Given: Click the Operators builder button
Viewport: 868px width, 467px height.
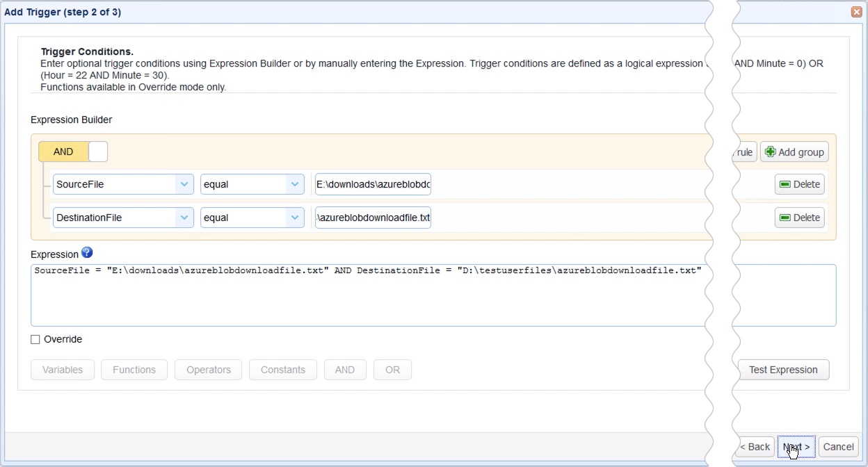Looking at the screenshot, I should coord(208,370).
